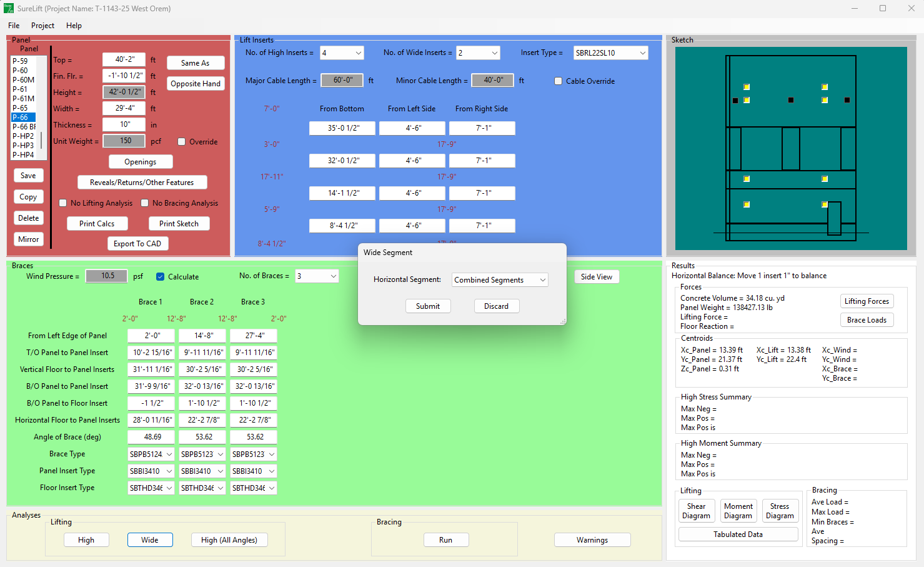Uncheck the Calculate wind pressure checkbox
The height and width of the screenshot is (567, 924).
pyautogui.click(x=161, y=277)
